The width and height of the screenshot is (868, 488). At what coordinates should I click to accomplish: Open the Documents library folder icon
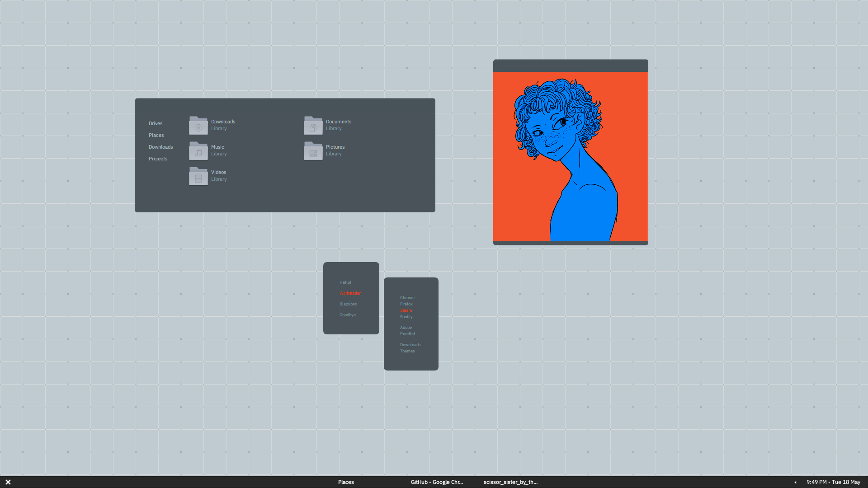pyautogui.click(x=313, y=125)
